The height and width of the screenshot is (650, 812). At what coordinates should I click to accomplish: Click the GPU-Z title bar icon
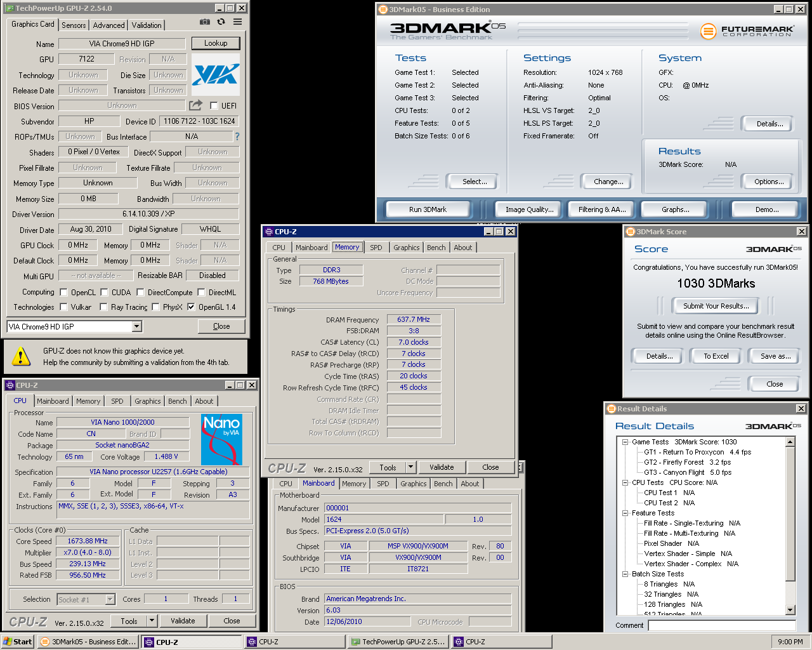pos(10,8)
